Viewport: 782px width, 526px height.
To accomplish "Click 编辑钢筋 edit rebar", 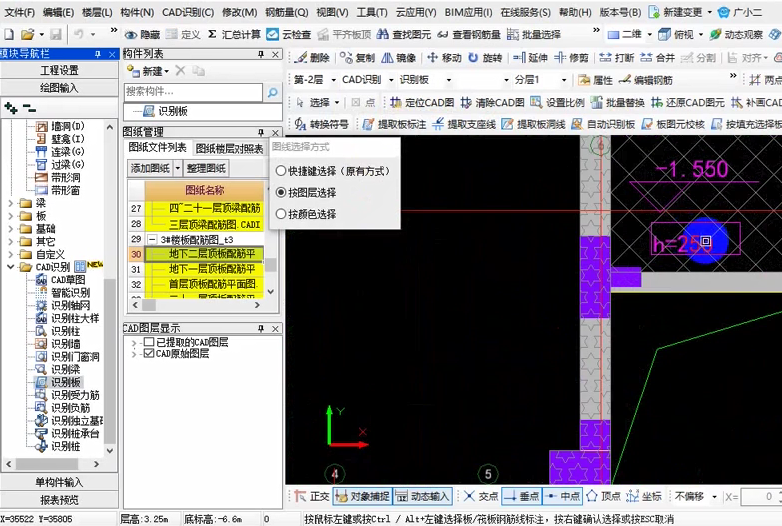I will 645,80.
